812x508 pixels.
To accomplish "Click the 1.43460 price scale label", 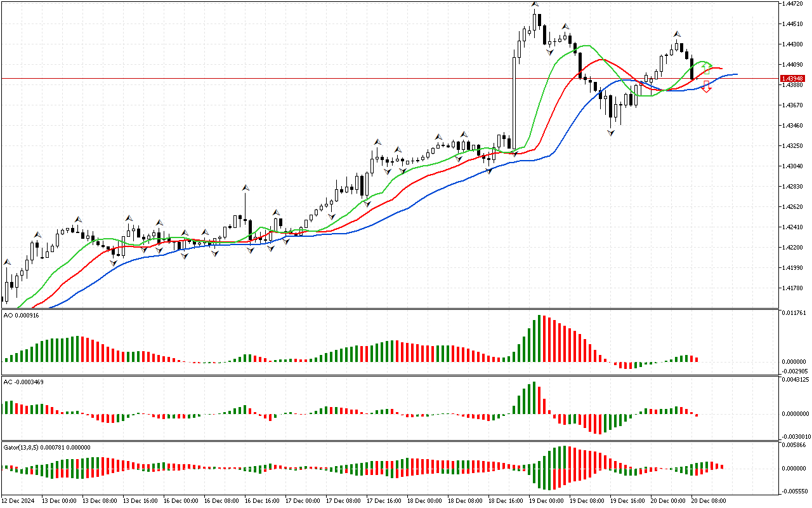I will [x=793, y=126].
